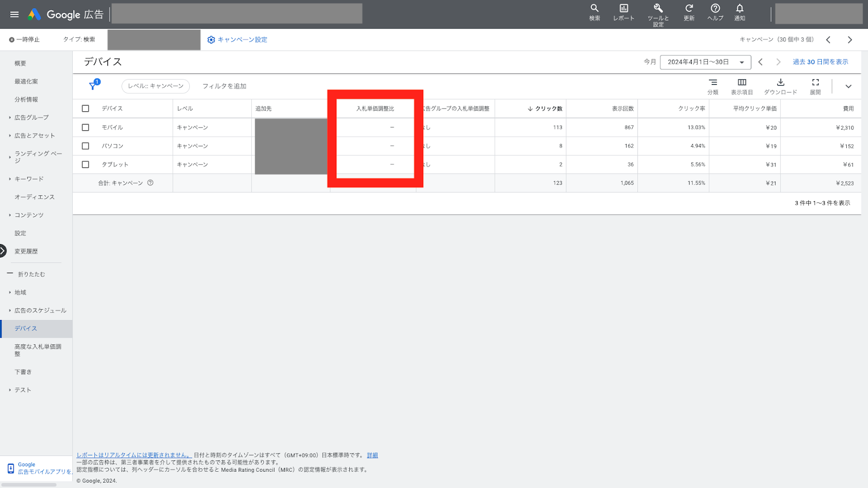Collapse the sidebar section (折りたたむ)
This screenshot has height=488, width=868.
[26, 274]
